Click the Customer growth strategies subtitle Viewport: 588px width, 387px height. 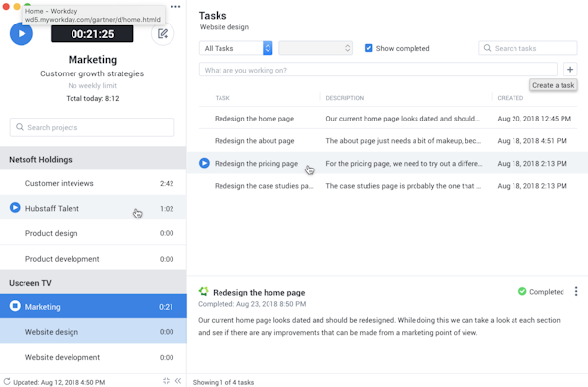pyautogui.click(x=92, y=73)
